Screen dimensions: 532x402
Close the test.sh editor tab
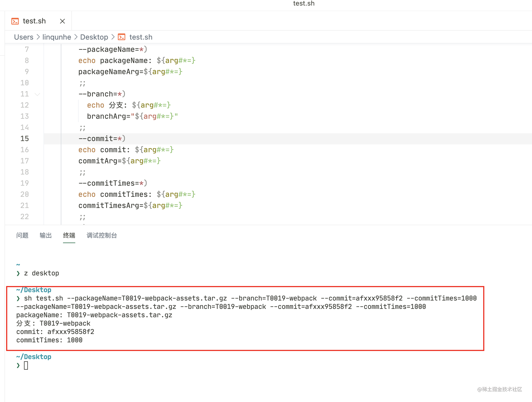(x=62, y=21)
